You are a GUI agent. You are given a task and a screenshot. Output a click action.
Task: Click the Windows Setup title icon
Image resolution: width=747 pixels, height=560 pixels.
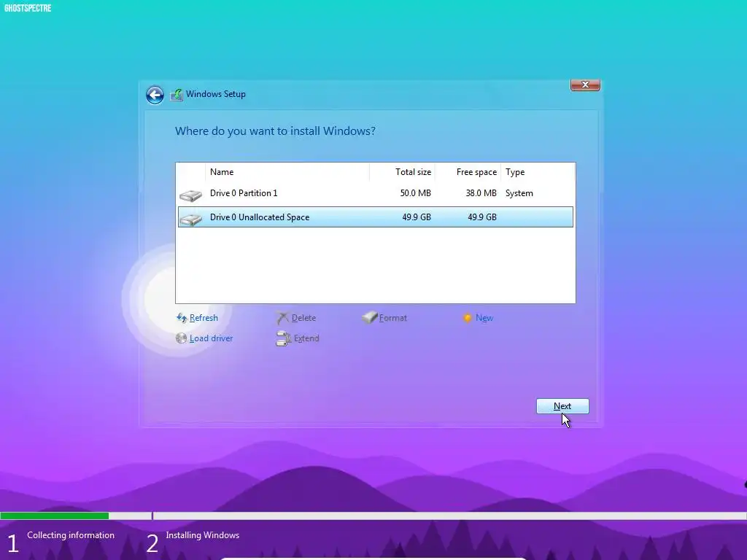(177, 94)
